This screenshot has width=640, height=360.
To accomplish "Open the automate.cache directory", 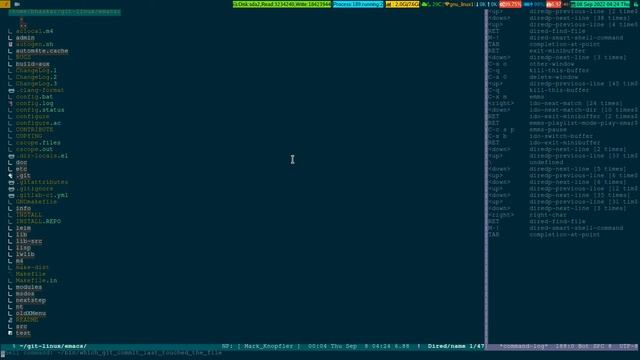I will point(42,51).
